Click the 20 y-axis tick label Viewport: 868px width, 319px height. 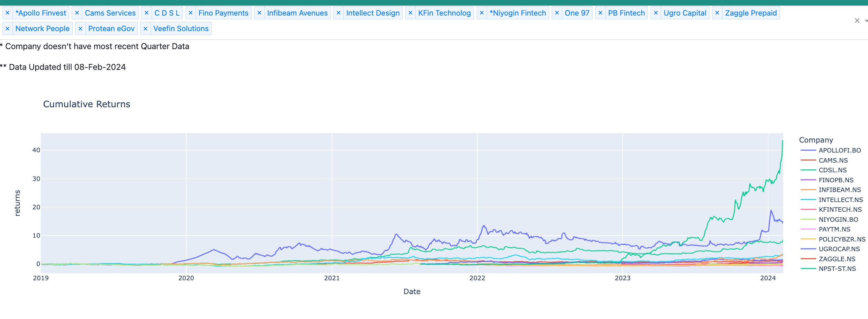click(x=36, y=207)
